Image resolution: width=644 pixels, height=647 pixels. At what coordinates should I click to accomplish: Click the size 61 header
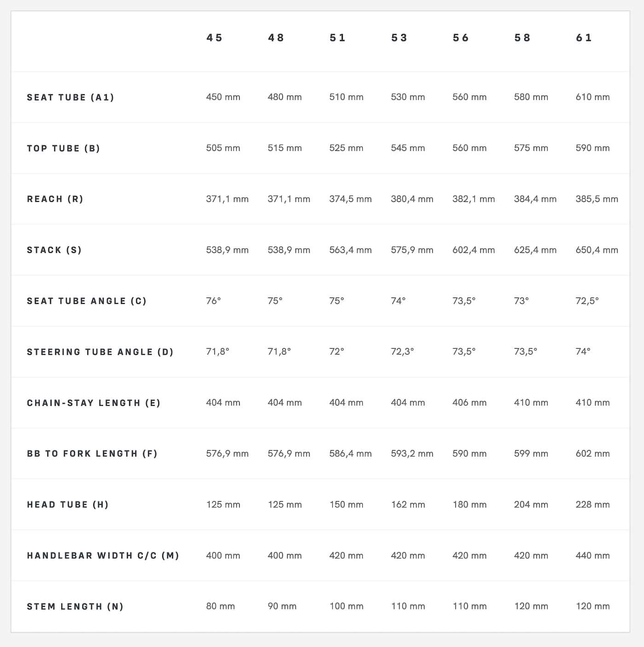pos(584,38)
